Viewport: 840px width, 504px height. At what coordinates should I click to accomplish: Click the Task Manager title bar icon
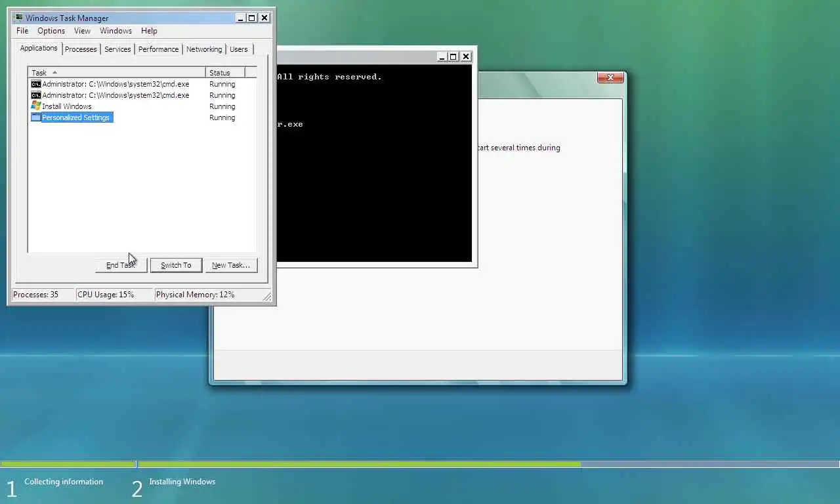[18, 18]
